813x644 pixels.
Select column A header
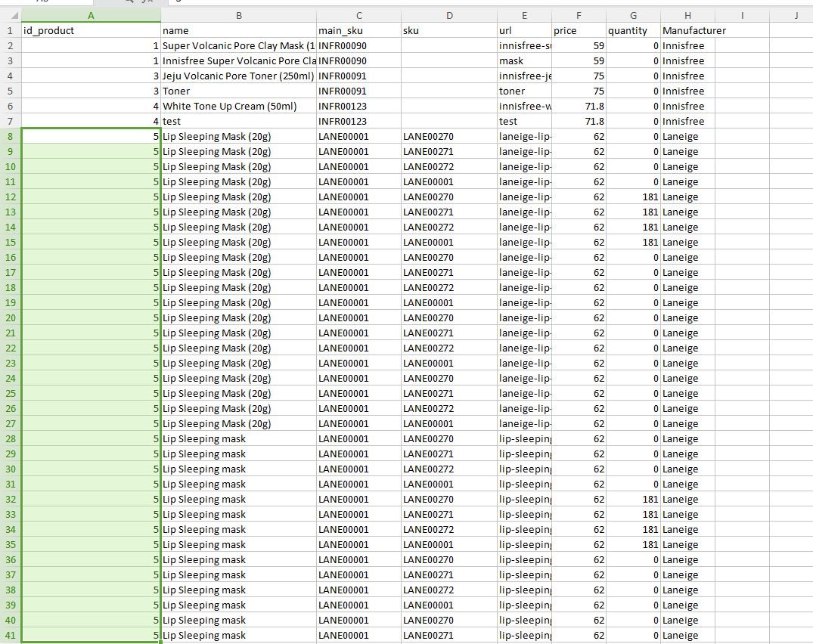click(91, 16)
